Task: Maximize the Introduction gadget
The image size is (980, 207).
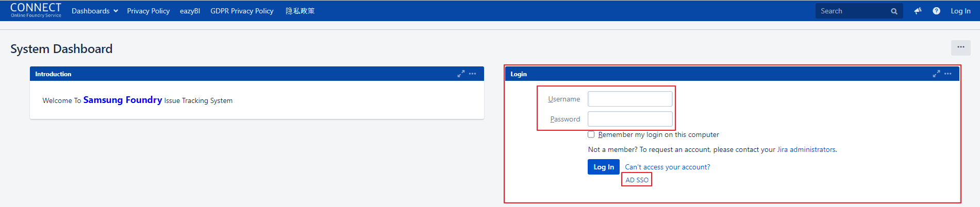Action: tap(461, 74)
